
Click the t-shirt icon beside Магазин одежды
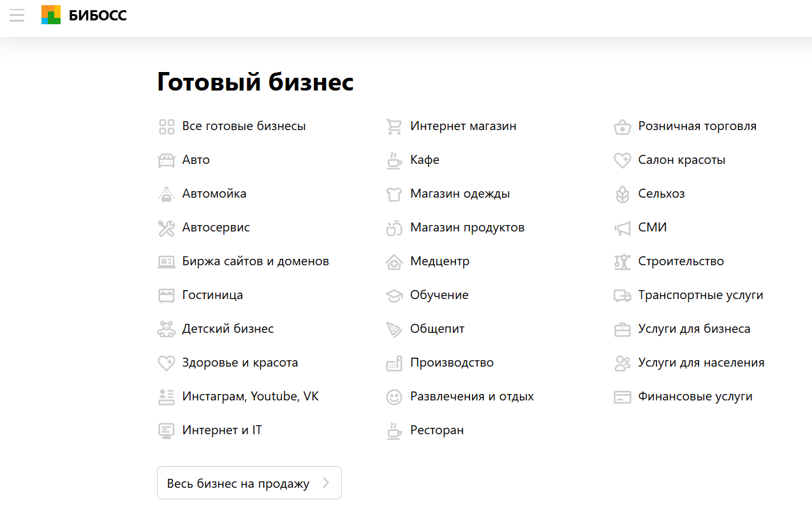(x=394, y=194)
